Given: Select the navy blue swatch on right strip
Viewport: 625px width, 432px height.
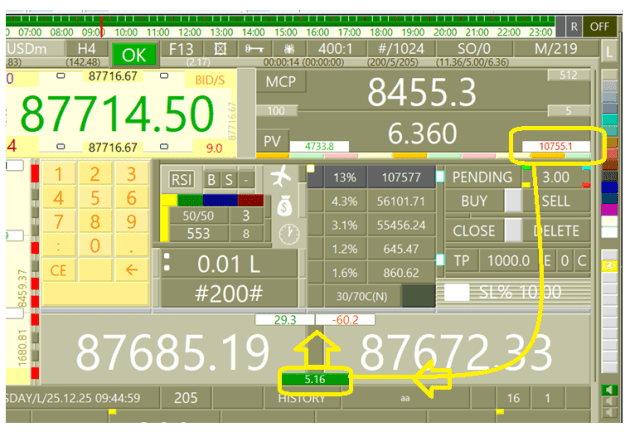Looking at the screenshot, I should pos(609,187).
